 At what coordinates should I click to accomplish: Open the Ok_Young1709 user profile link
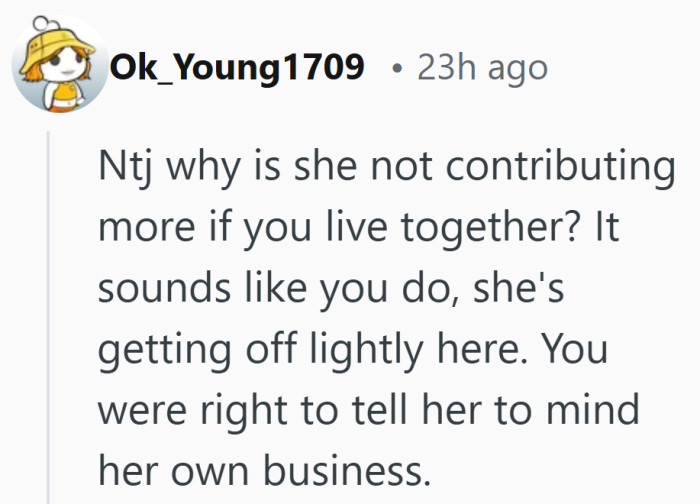(x=238, y=67)
